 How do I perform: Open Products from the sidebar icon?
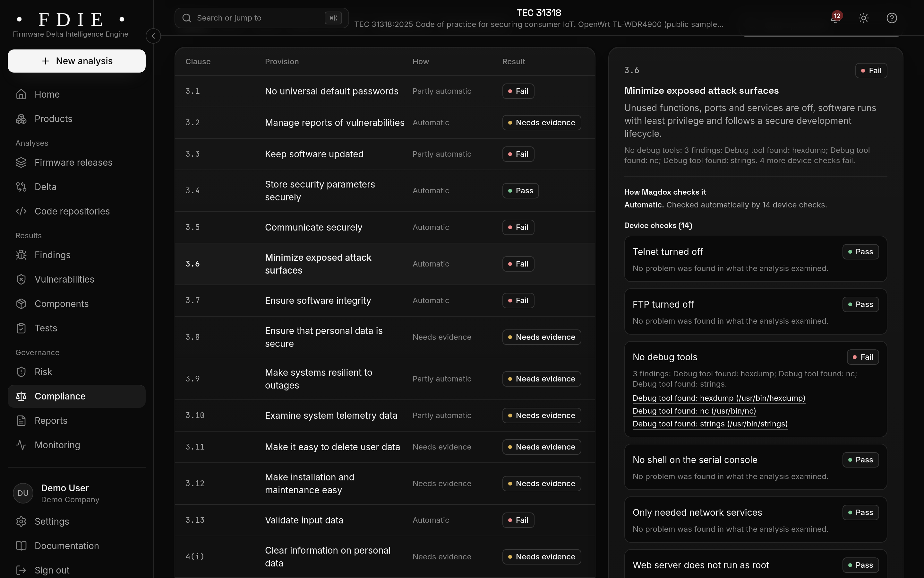click(x=21, y=119)
